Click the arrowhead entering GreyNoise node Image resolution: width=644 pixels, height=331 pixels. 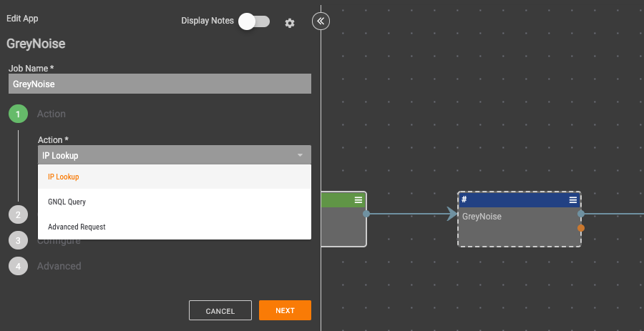[x=452, y=214]
